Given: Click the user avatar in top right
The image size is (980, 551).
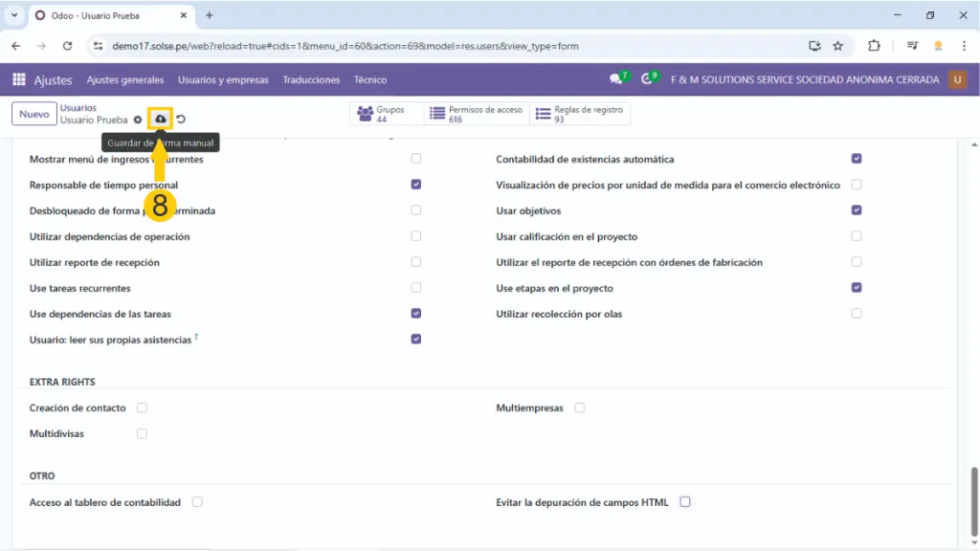Looking at the screenshot, I should click(957, 80).
